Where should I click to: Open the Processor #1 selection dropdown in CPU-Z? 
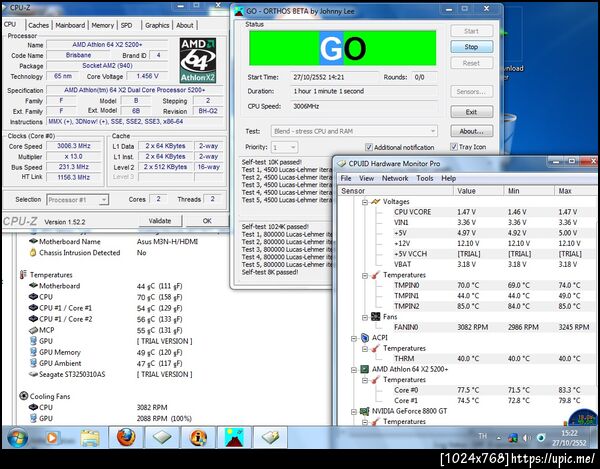78,200
